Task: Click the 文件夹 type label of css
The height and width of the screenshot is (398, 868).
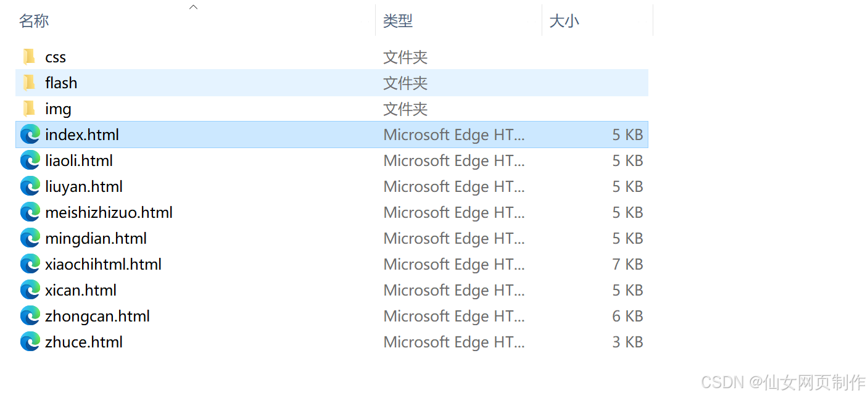Action: click(x=405, y=57)
